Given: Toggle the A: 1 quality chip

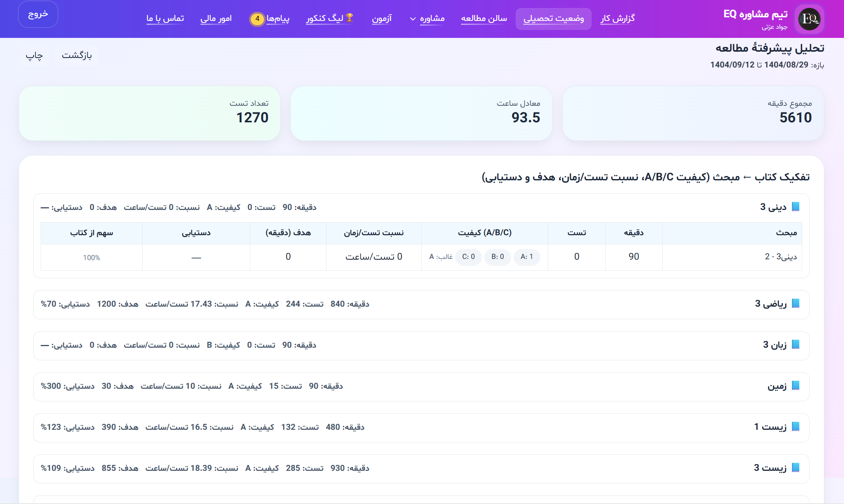Looking at the screenshot, I should [x=527, y=257].
